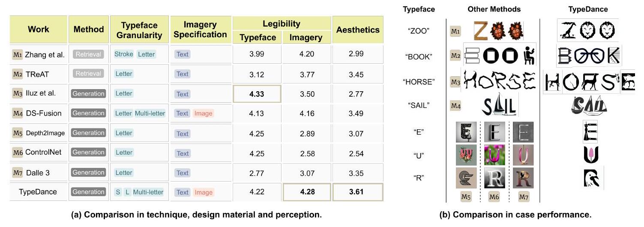Screen dimensions: 644x227
Task: Click the Retrieval tag in the TReAT row
Action: click(88, 74)
